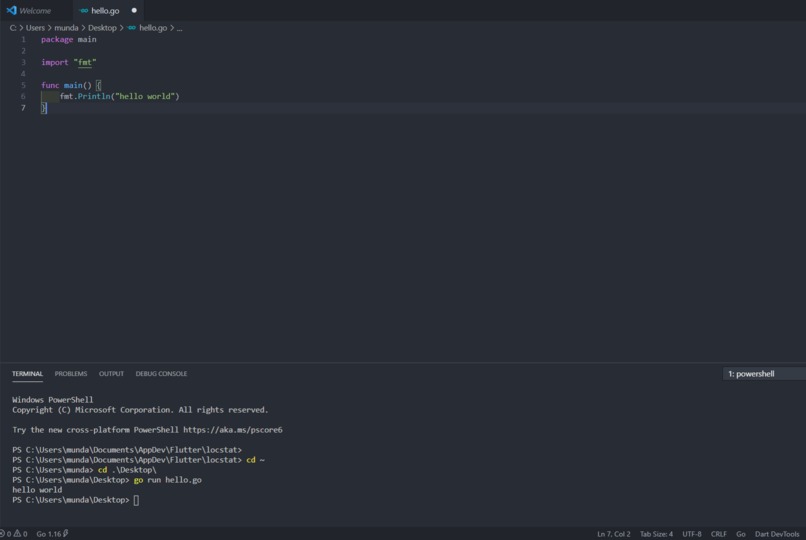
Task: Open the hello.go breadcrumb segment
Action: pyautogui.click(x=153, y=28)
